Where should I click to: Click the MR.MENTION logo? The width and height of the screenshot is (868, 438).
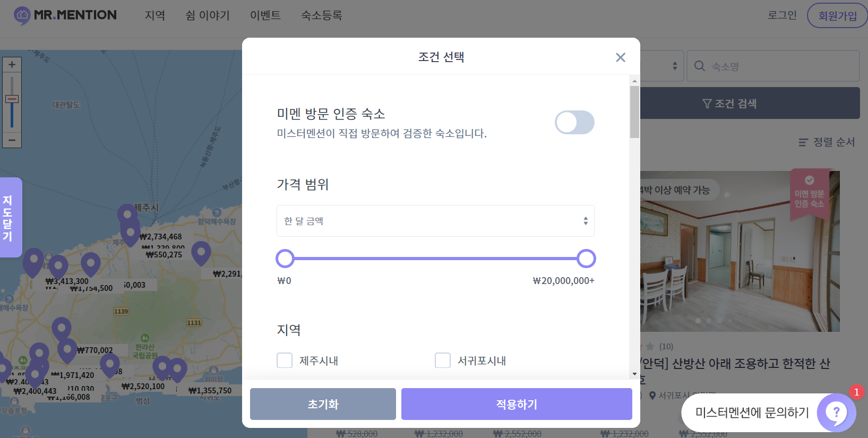[x=65, y=15]
